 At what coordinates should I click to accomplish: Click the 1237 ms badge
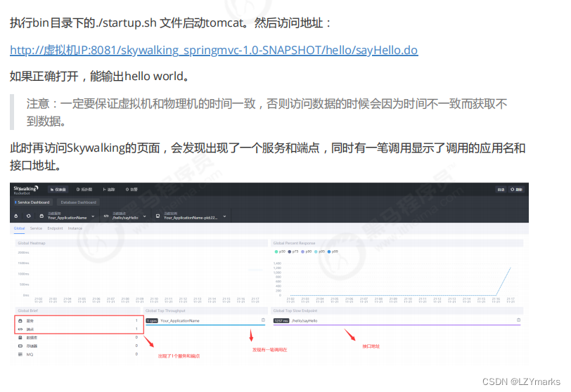[x=281, y=321]
